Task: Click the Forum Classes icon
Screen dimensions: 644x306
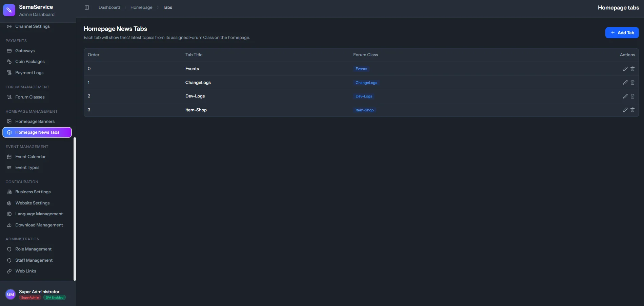Action: [9, 97]
